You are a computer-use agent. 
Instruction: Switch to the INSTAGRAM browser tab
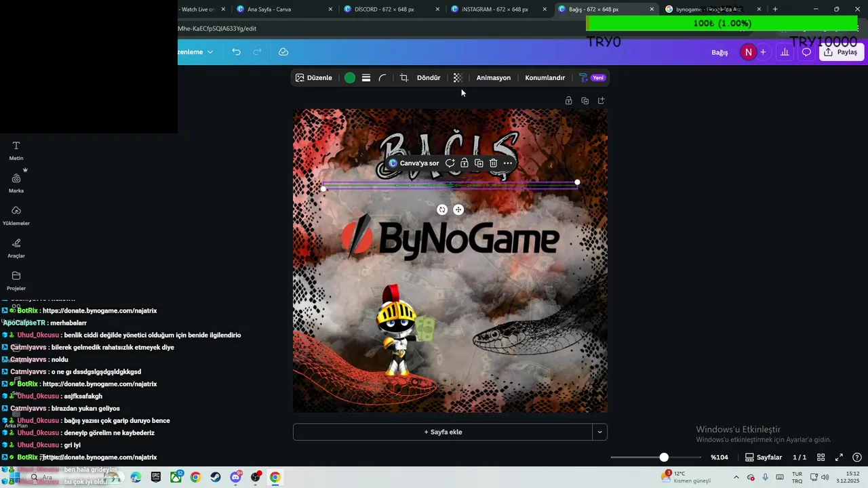coord(498,9)
